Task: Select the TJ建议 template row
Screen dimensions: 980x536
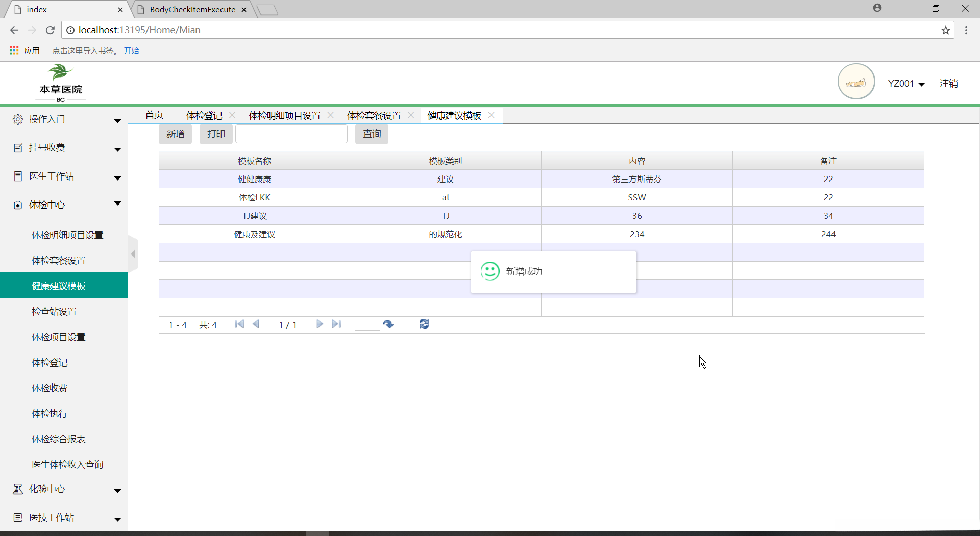Action: [x=542, y=216]
